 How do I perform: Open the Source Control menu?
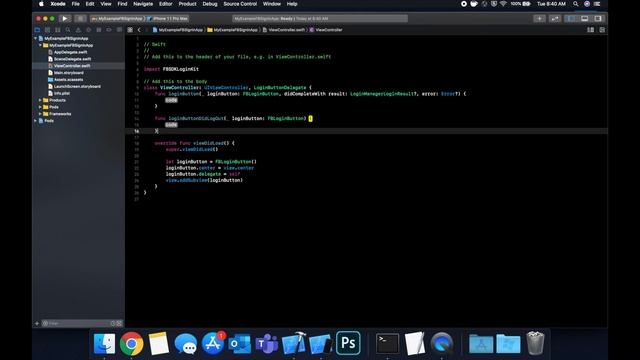point(240,4)
